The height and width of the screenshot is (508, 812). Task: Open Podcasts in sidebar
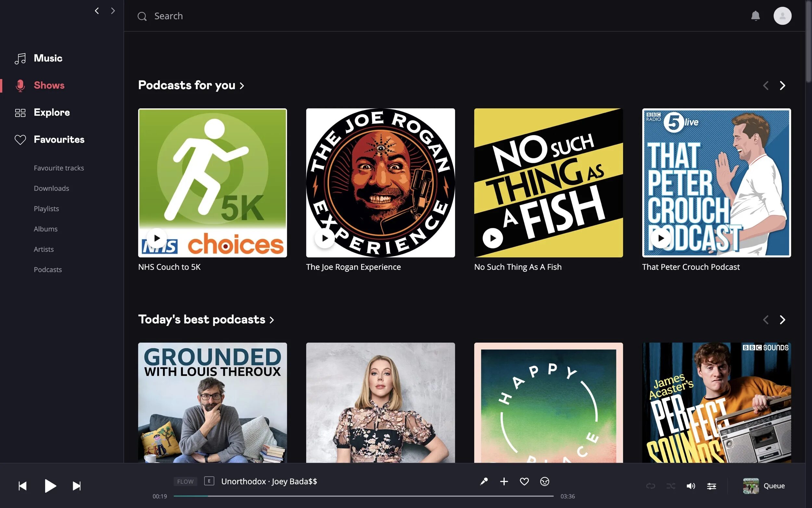coord(48,269)
